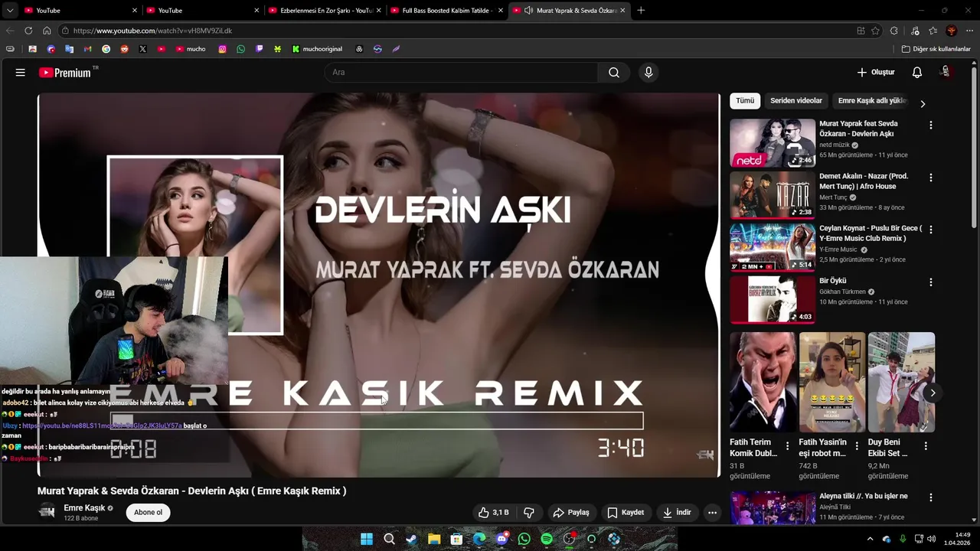Viewport: 980px width, 551px height.
Task: Select the Tümü filter chip
Action: click(745, 101)
